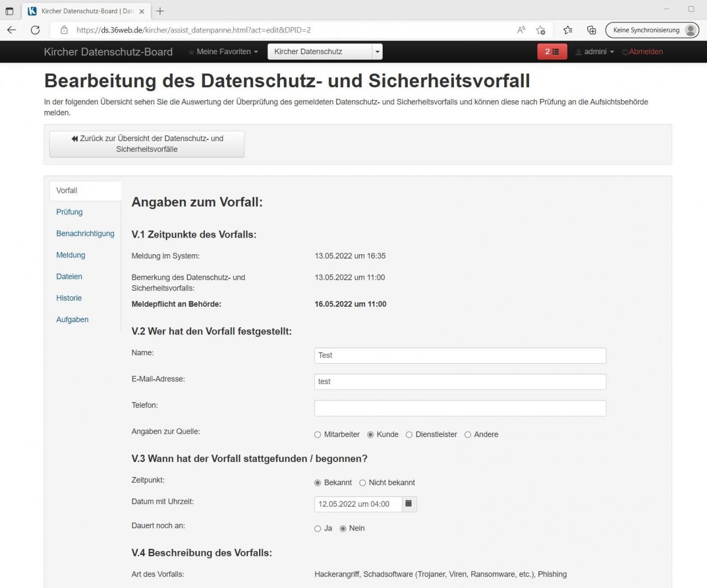Viewport: 707px width, 588px height.
Task: Click the browser address bar URL
Action: click(193, 30)
